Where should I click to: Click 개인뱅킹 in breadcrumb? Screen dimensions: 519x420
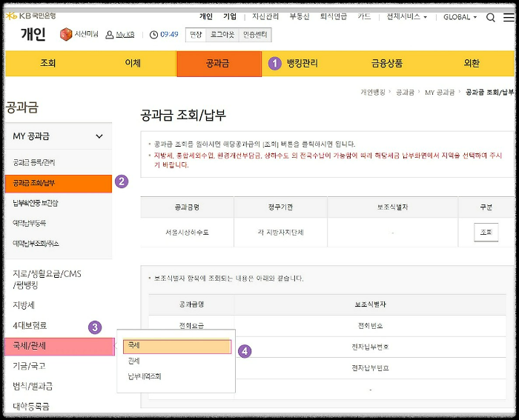tap(373, 93)
